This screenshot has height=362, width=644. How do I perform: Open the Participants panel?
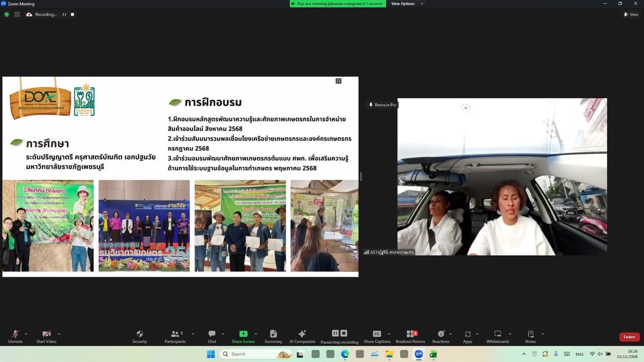coord(174,334)
